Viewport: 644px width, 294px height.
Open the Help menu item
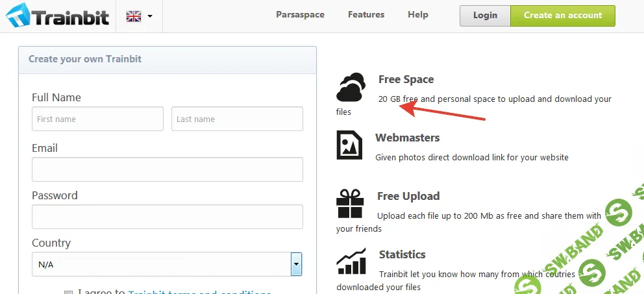click(418, 15)
